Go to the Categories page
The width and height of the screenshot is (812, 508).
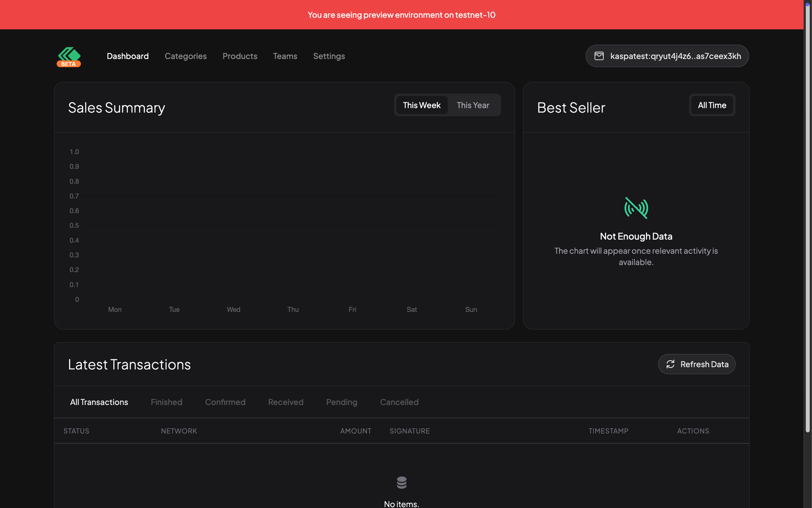pyautogui.click(x=185, y=56)
